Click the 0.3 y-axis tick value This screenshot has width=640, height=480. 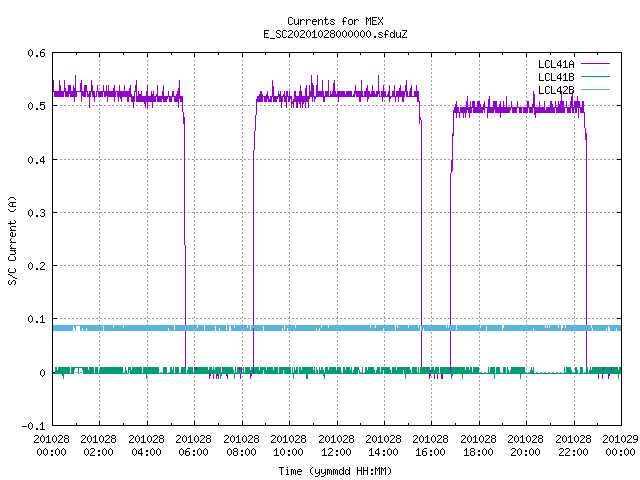(36, 213)
